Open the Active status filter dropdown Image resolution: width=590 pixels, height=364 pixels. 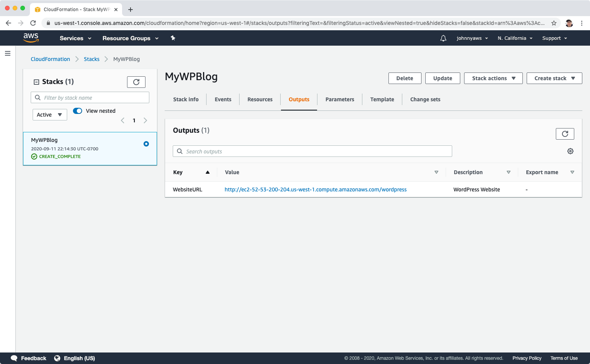point(50,115)
